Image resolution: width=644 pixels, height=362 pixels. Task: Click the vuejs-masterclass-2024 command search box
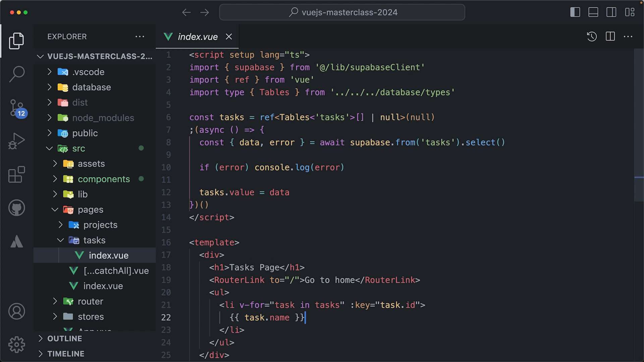[342, 12]
